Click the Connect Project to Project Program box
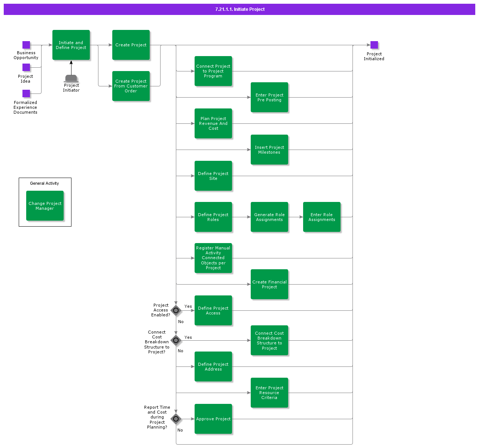 point(213,71)
